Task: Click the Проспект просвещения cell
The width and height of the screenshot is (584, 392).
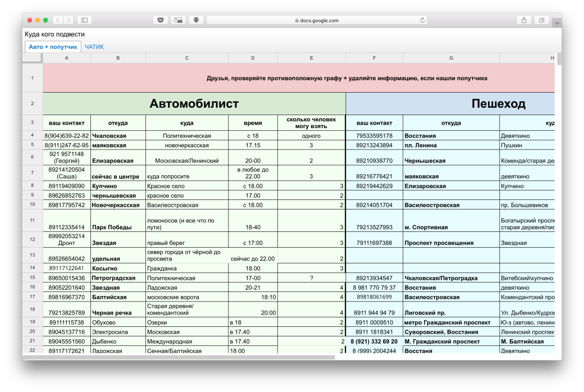Action: tap(451, 240)
